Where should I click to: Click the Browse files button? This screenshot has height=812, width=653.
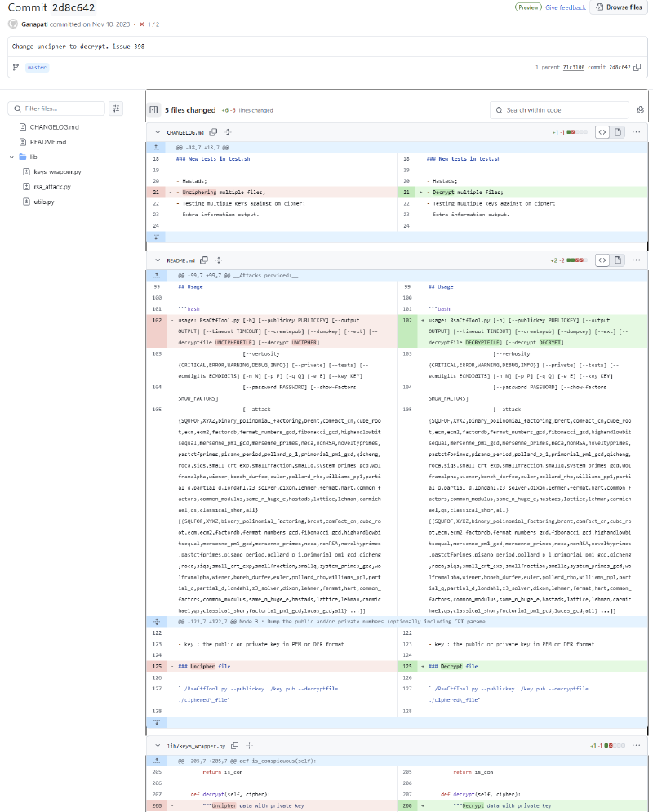[x=619, y=7]
